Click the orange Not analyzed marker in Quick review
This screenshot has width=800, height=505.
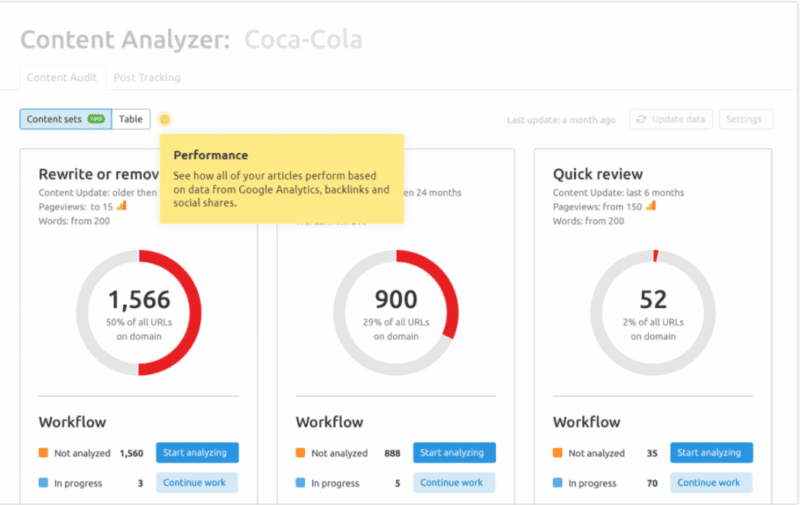(558, 453)
